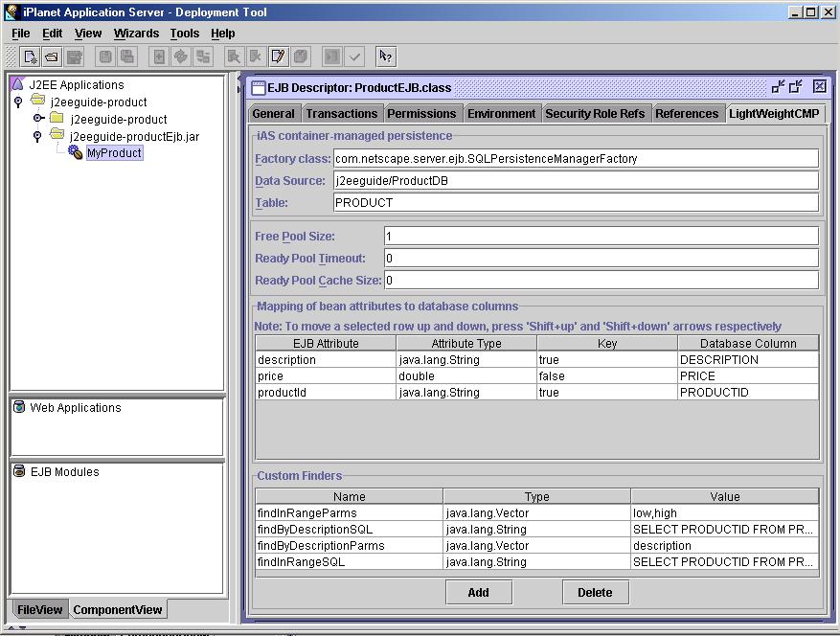Click the 3D box toolbar icon
This screenshot has height=636, width=840.
[x=301, y=57]
